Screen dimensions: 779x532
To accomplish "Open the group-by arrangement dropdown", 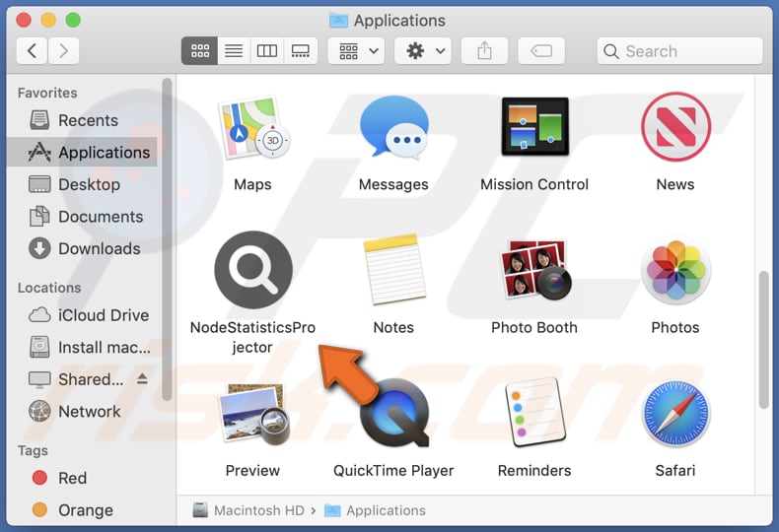I will (x=356, y=50).
